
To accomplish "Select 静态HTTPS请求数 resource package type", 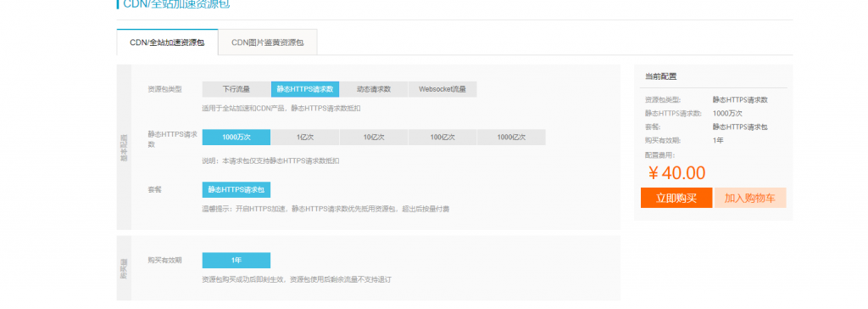I will click(305, 89).
